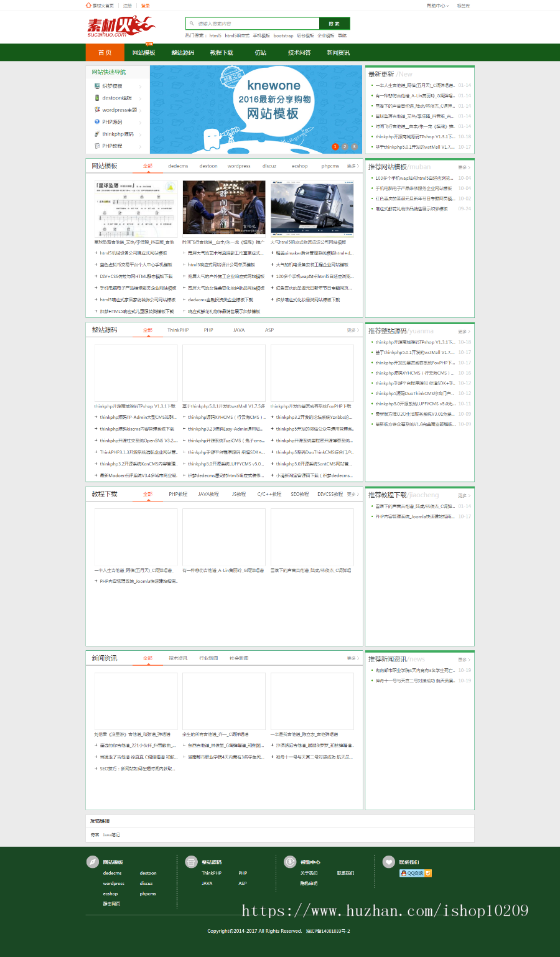
Task: Click the QQ交谈 chat icon in footer
Action: pos(403,874)
